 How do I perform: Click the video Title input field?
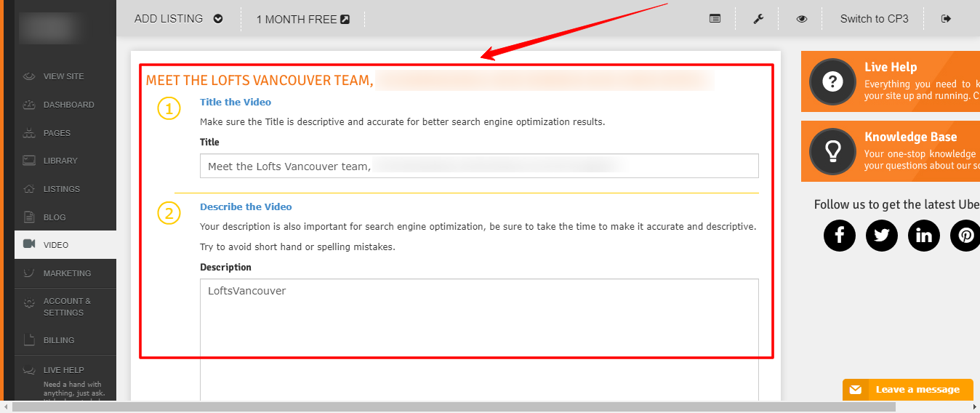coord(479,166)
